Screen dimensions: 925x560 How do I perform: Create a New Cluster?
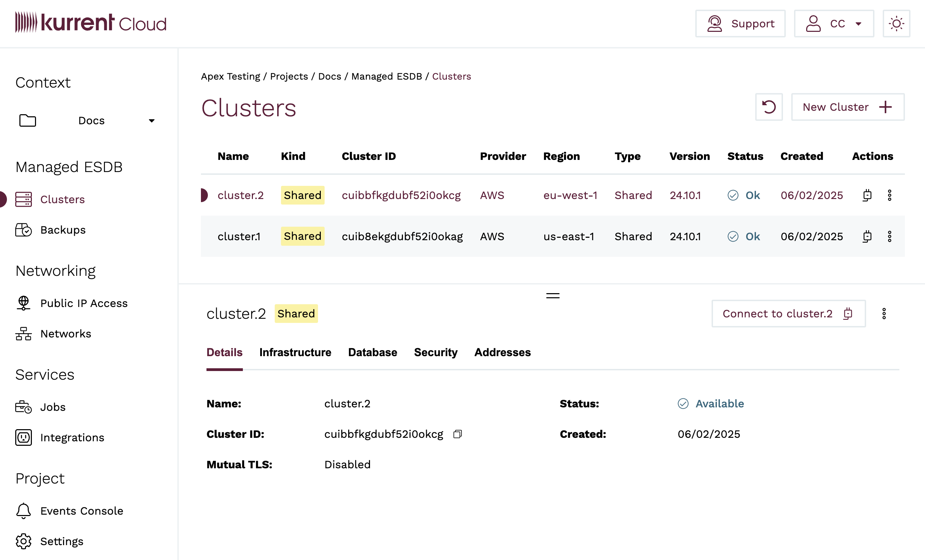[x=847, y=107]
